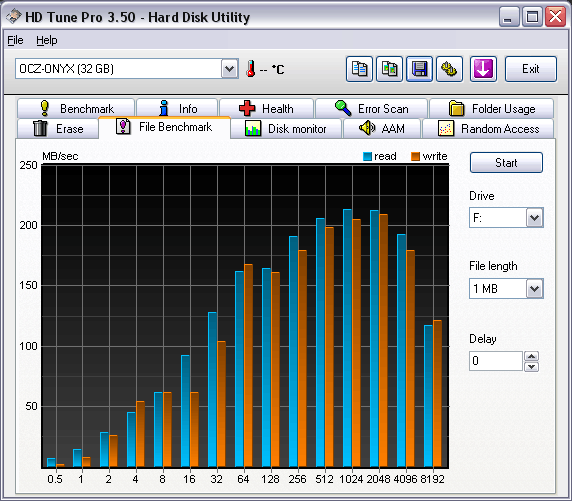This screenshot has height=501, width=572.
Task: Minimize the HD Tune Pro window
Action: point(509,17)
